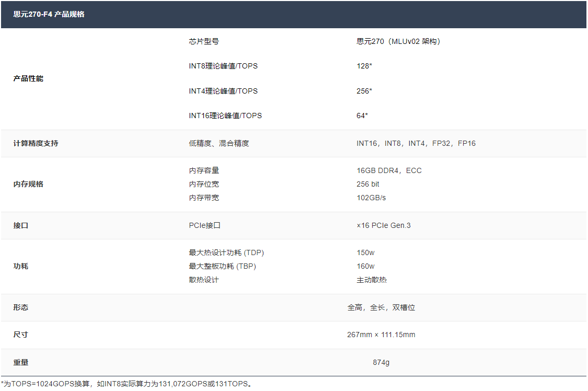Select the PCIe接口 label
Image resolution: width=588 pixels, height=391 pixels.
coord(204,225)
